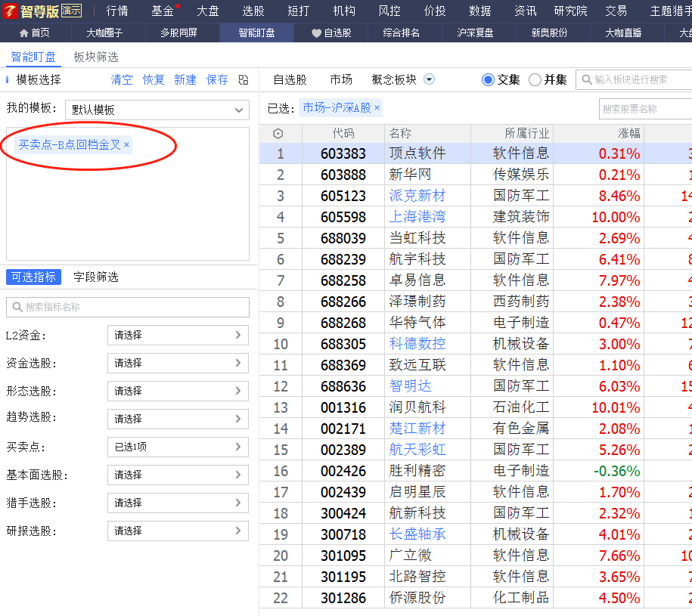The image size is (692, 616).
Task: Open the 机构 menu
Action: pos(344,11)
